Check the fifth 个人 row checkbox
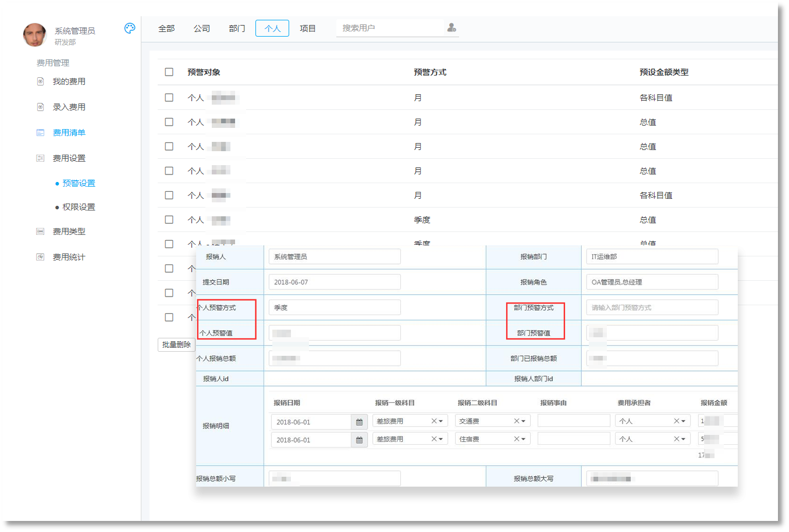789x532 pixels. [169, 195]
